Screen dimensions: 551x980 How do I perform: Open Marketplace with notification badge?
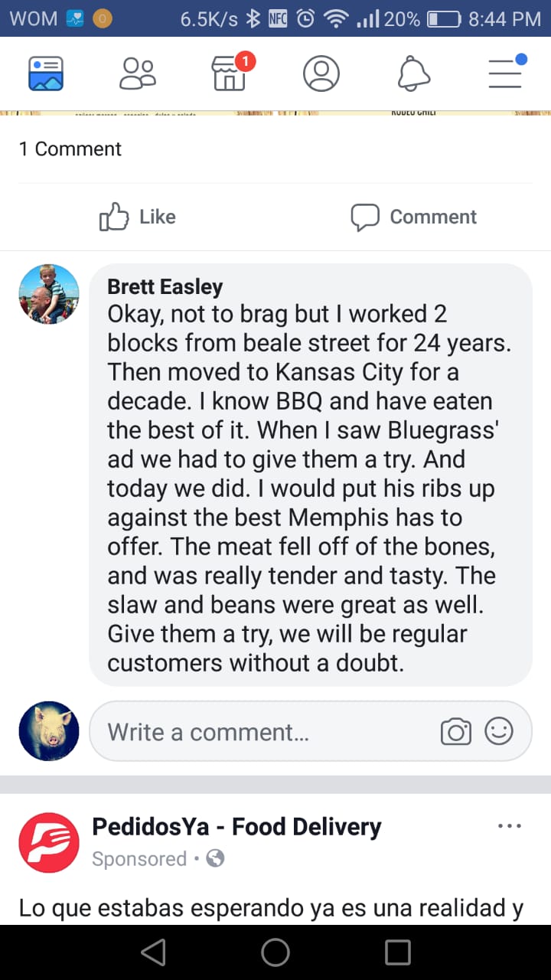(230, 73)
